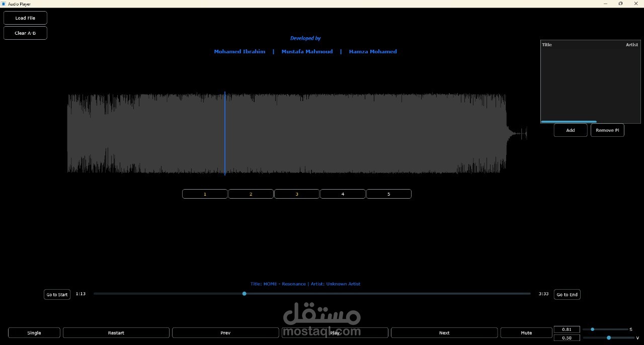
Task: Add a track to the playlist
Action: pos(570,130)
